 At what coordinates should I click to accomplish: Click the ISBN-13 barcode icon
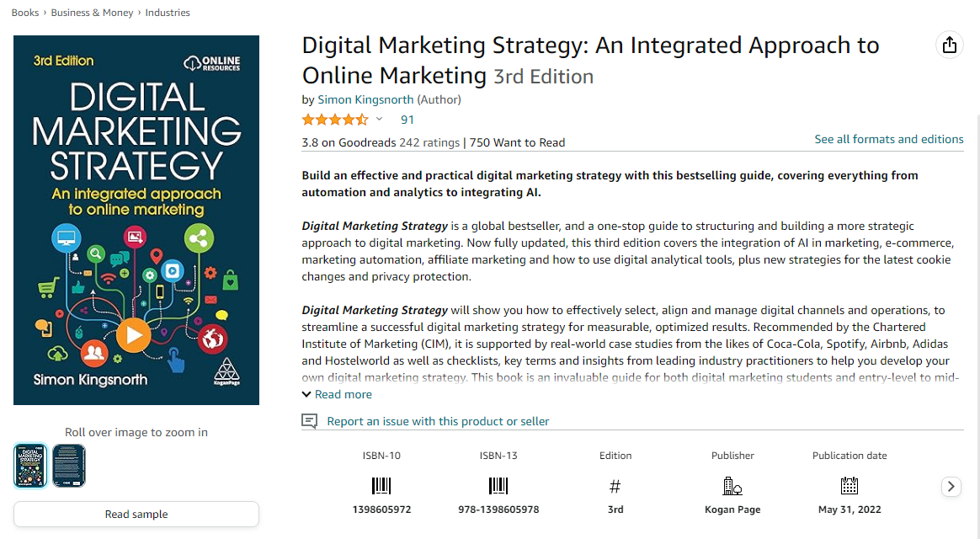pos(498,486)
